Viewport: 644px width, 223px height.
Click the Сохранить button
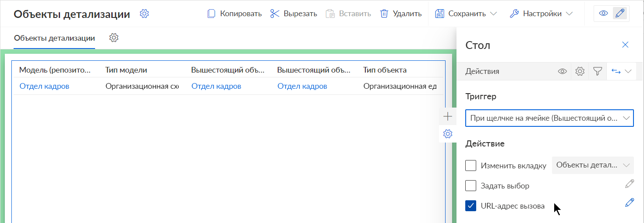pos(460,14)
